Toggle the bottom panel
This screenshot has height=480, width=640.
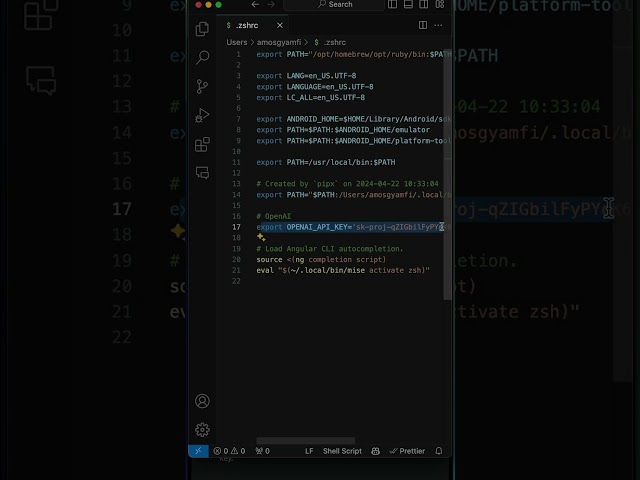pos(408,4)
